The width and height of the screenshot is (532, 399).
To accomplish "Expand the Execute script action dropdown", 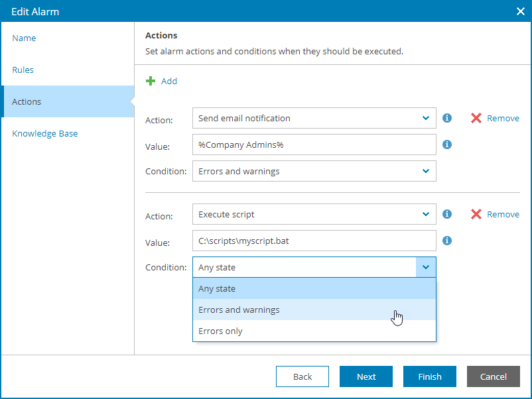I will [x=425, y=214].
